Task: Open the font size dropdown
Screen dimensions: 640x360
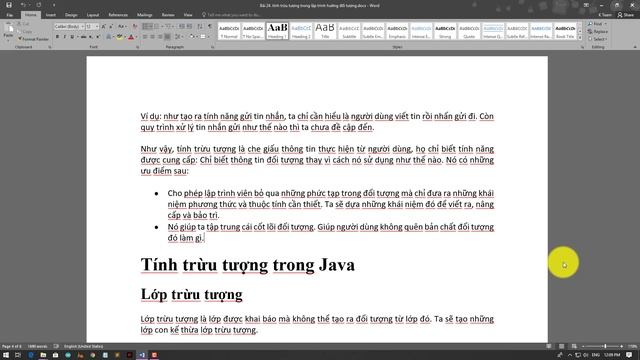Action: 97,27
